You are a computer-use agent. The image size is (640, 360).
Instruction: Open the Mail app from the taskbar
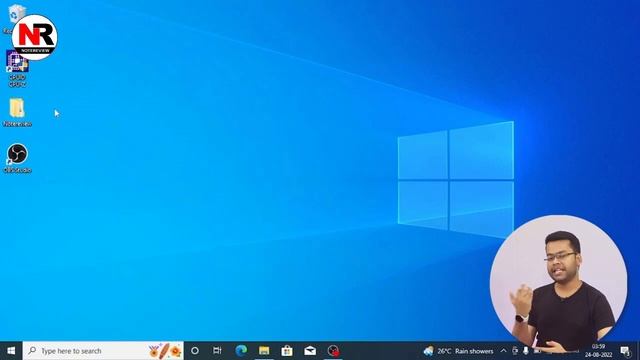tap(310, 351)
